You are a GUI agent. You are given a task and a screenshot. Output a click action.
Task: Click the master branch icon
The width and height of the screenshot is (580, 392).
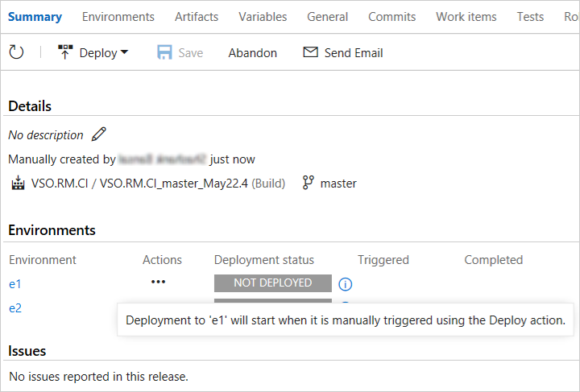point(308,183)
